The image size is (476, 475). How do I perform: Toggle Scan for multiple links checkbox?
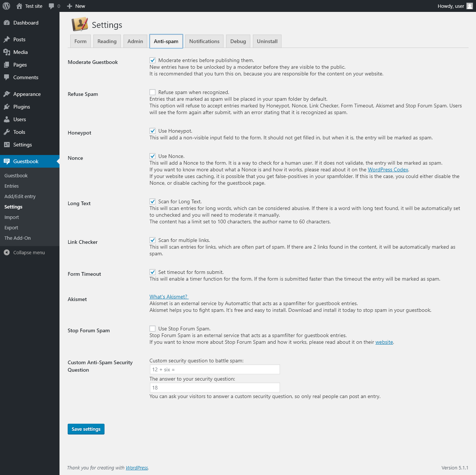(x=152, y=240)
